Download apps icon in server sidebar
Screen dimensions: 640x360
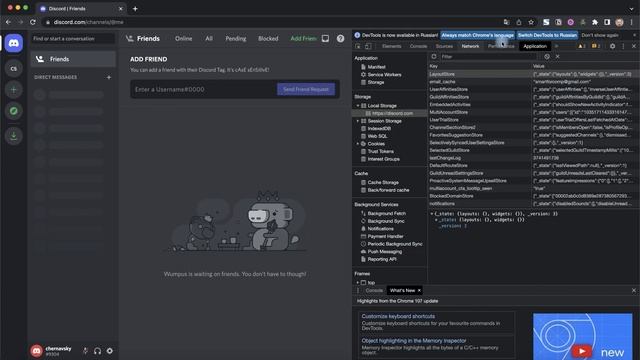[14, 136]
